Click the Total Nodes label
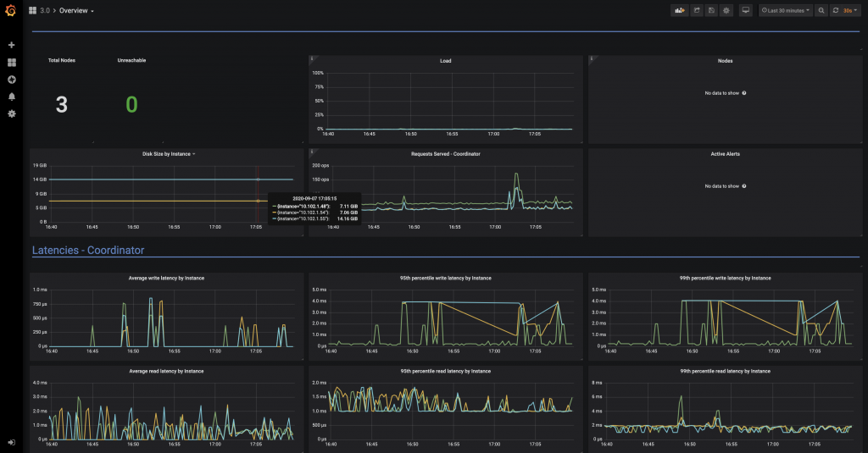This screenshot has width=868, height=453. point(61,60)
